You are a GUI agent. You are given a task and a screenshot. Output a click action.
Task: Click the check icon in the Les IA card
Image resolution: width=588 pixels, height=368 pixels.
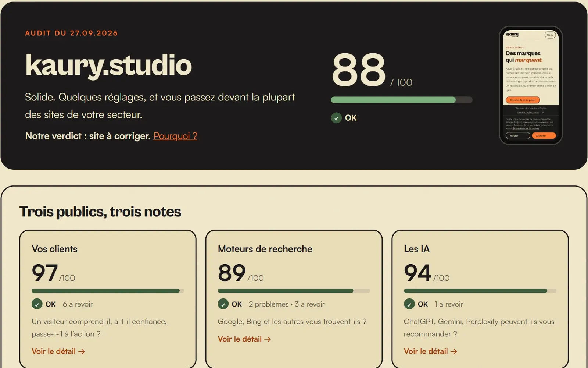pyautogui.click(x=409, y=304)
